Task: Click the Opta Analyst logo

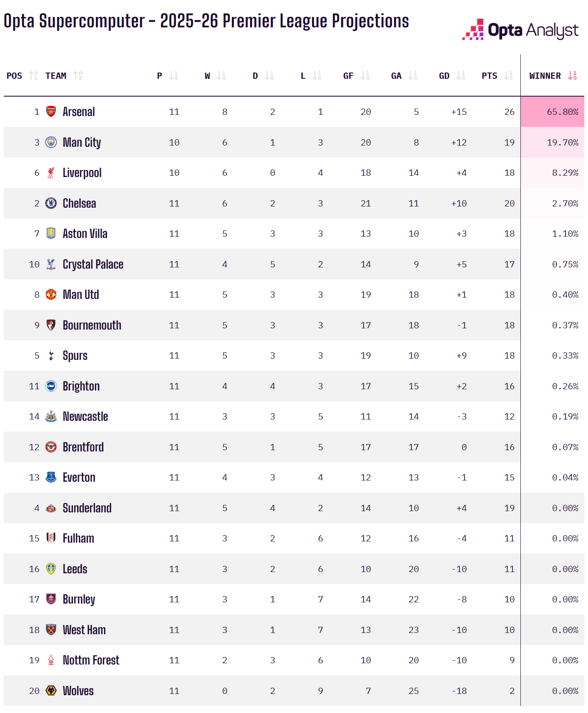Action: pos(520,30)
